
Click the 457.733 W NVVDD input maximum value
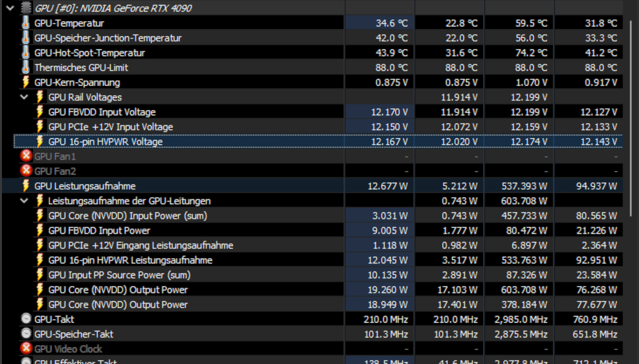point(524,216)
